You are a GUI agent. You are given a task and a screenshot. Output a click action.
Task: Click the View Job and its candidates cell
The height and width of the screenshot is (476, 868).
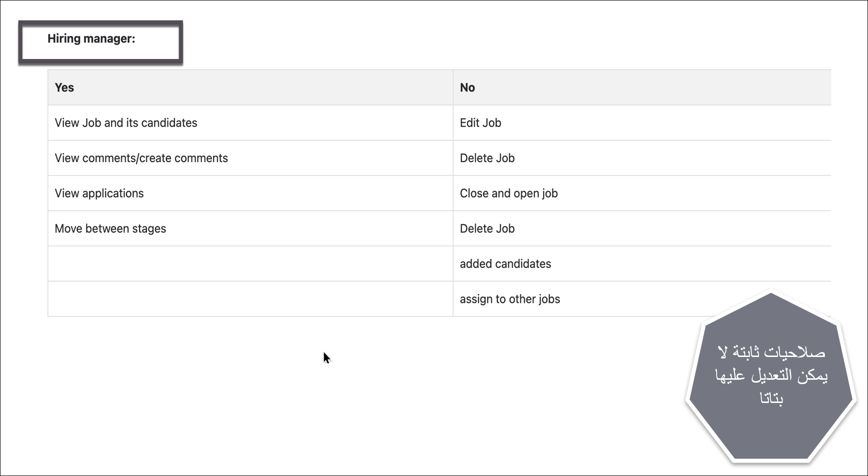(126, 123)
